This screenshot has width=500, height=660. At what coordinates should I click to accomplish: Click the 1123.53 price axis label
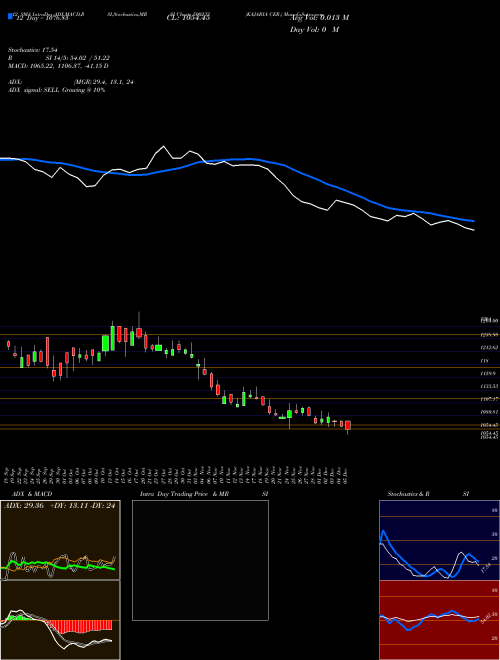(x=490, y=386)
